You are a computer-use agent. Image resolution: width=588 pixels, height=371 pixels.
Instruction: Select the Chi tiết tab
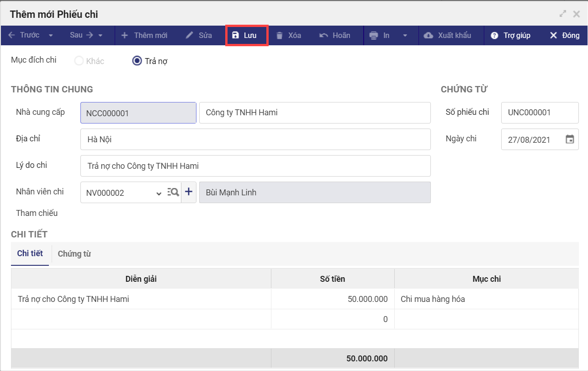(x=30, y=253)
